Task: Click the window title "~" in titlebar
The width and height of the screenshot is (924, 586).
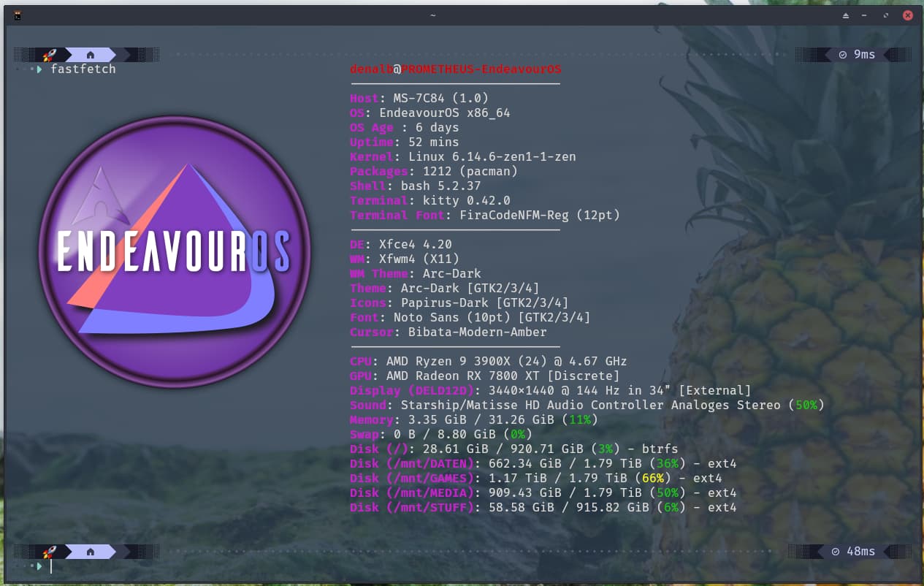Action: pos(432,15)
